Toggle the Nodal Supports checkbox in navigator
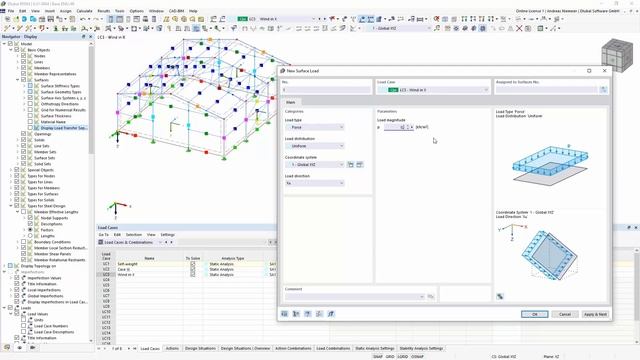The width and height of the screenshot is (640, 360). coord(30,218)
